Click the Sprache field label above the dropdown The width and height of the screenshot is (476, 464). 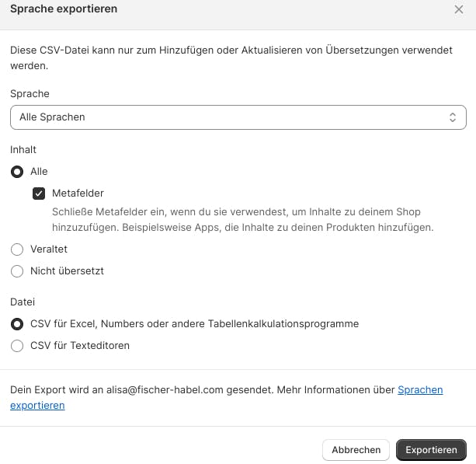click(30, 93)
